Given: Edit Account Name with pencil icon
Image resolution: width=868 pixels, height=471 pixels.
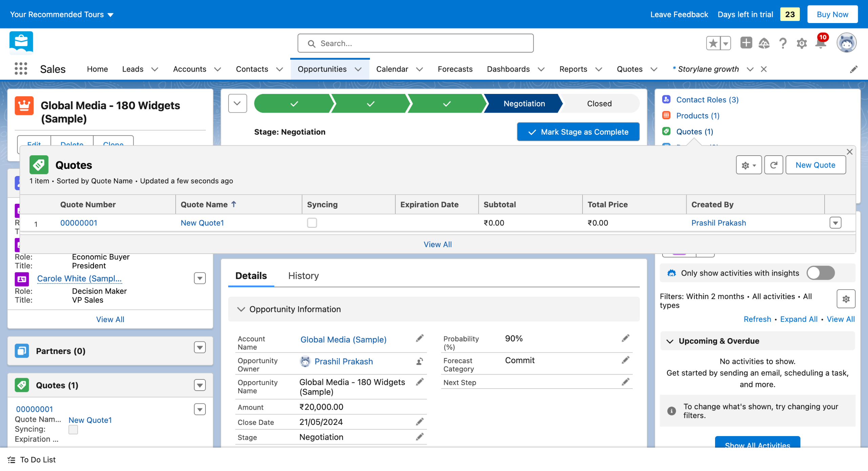Looking at the screenshot, I should (420, 338).
